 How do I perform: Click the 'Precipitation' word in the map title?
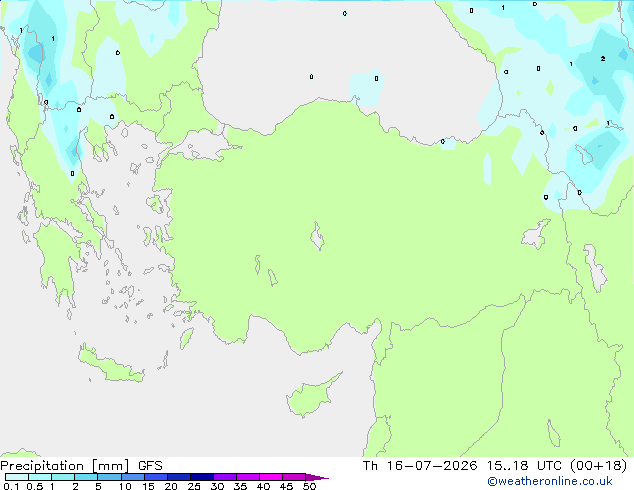pyautogui.click(x=42, y=466)
